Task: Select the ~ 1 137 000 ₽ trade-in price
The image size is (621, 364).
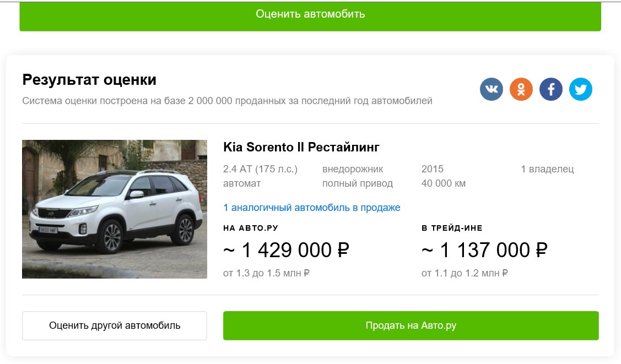Action: (x=484, y=251)
